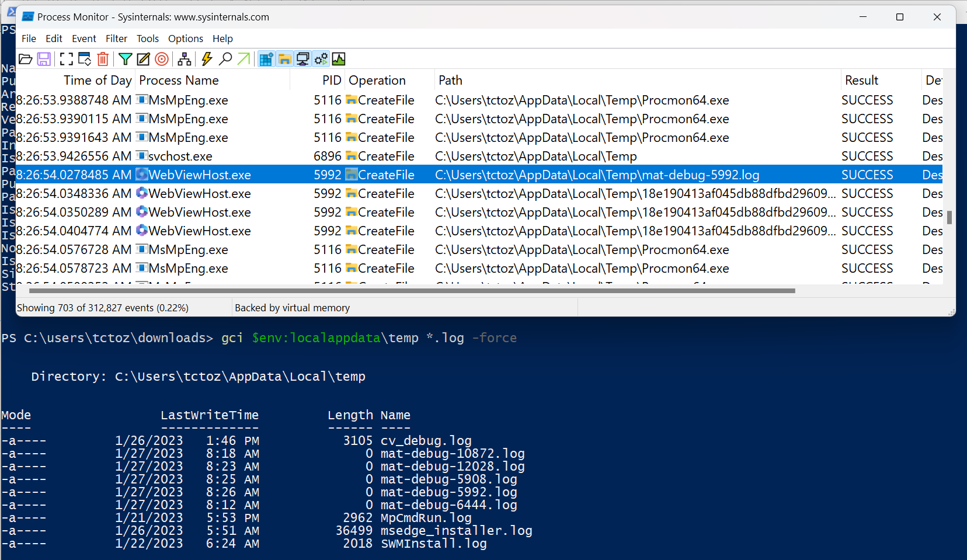This screenshot has height=560, width=967.
Task: Toggle Show Profiling Events graph icon
Action: point(339,59)
